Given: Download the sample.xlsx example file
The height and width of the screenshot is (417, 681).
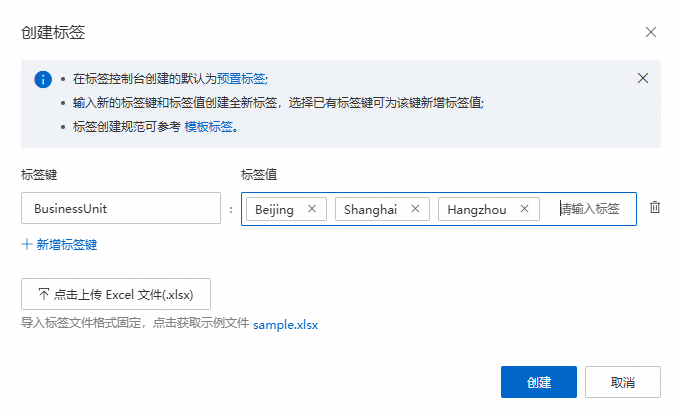Looking at the screenshot, I should click(285, 325).
